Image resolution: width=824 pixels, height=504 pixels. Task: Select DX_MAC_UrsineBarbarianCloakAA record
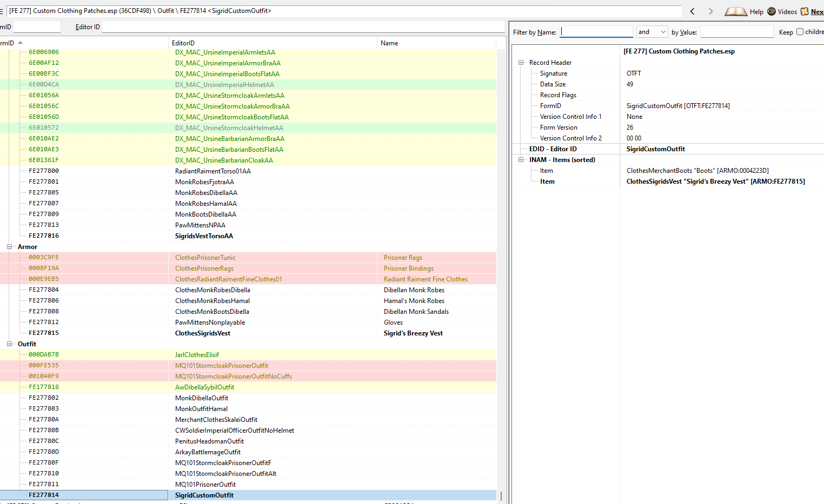(x=248, y=160)
